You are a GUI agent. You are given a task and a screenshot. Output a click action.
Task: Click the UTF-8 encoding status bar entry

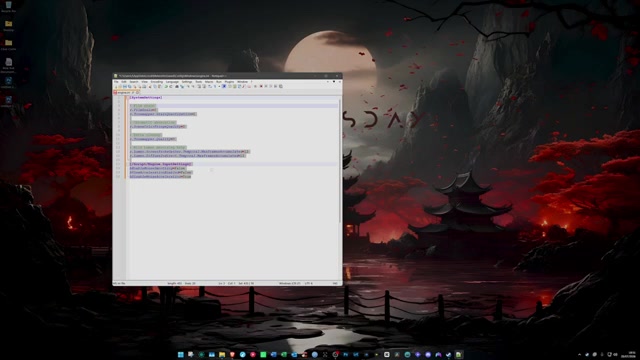point(309,283)
